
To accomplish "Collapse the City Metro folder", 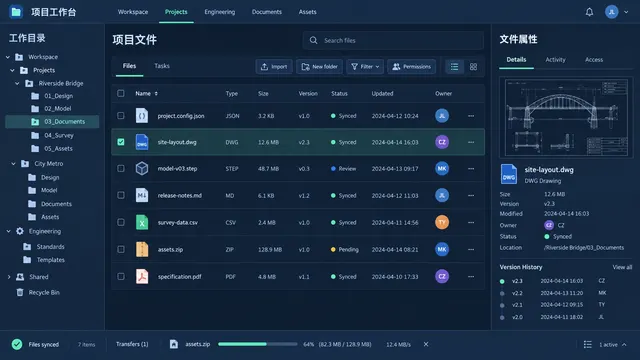I will click(13, 164).
